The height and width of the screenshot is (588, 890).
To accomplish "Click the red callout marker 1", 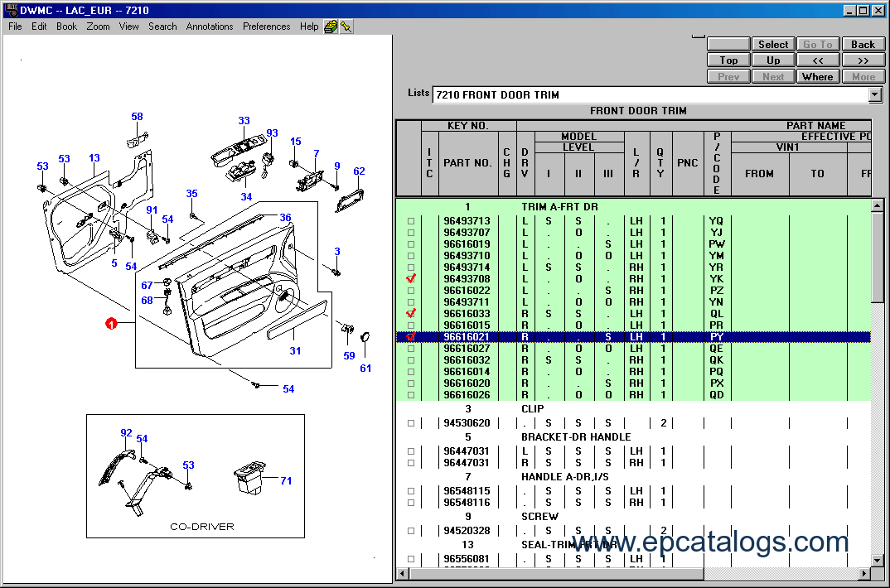I will click(110, 324).
